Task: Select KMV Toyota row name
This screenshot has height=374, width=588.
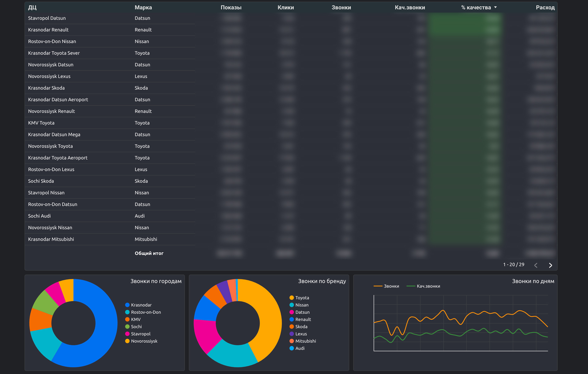Action: 41,123
